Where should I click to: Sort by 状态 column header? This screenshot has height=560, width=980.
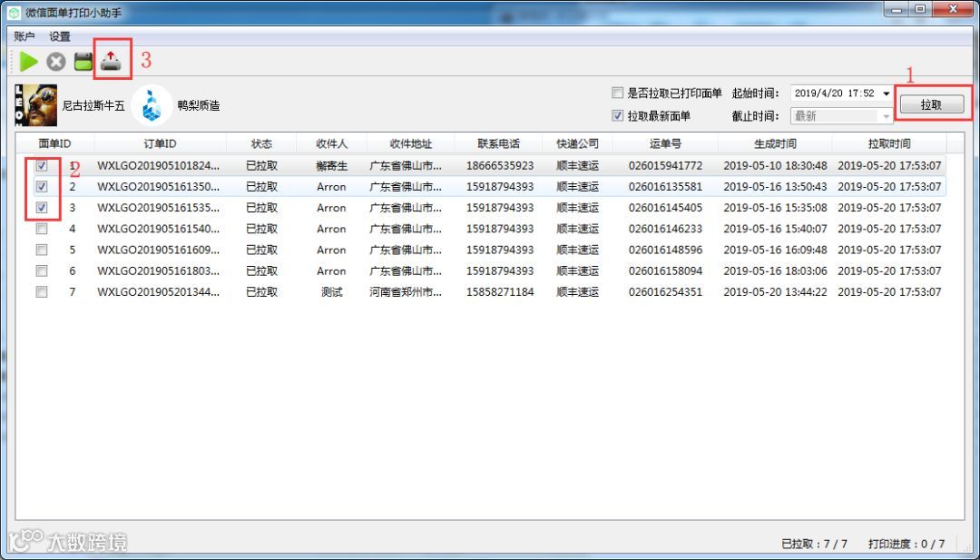[x=261, y=143]
